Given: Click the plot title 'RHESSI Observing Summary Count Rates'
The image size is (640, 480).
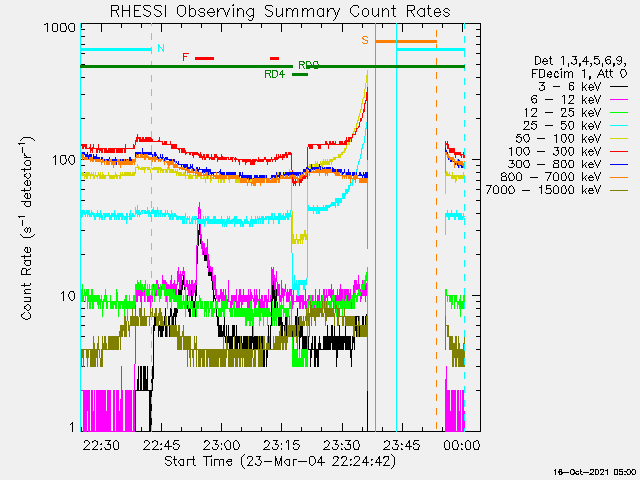Looking at the screenshot, I should coord(280,11).
